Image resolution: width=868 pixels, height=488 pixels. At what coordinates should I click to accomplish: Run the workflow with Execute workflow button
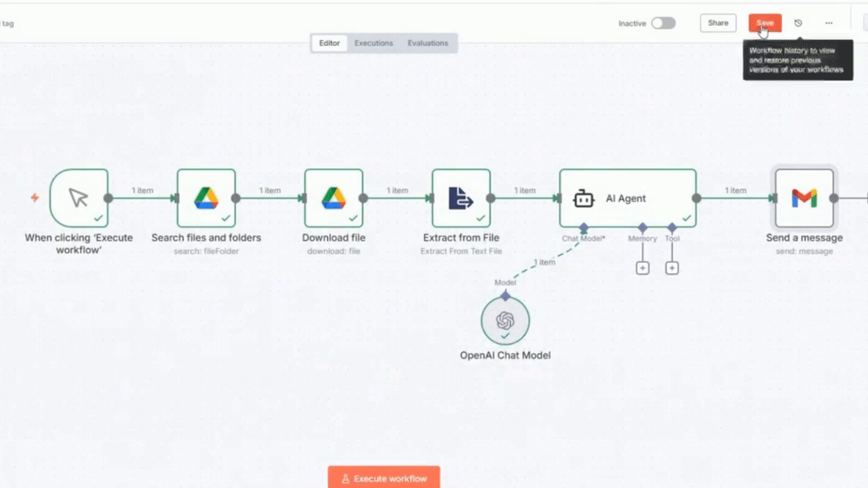coord(384,478)
